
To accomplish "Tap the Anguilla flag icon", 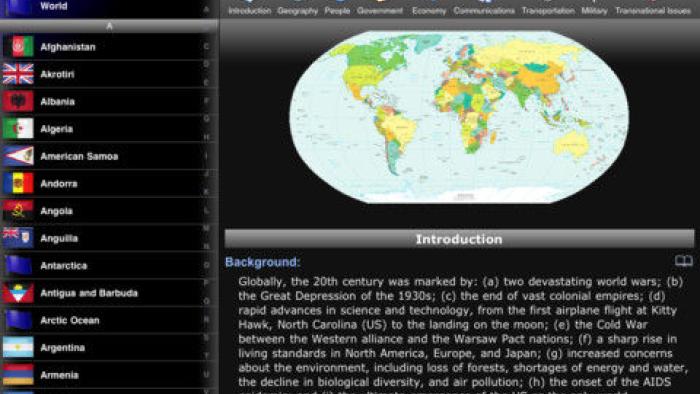I will click(18, 238).
